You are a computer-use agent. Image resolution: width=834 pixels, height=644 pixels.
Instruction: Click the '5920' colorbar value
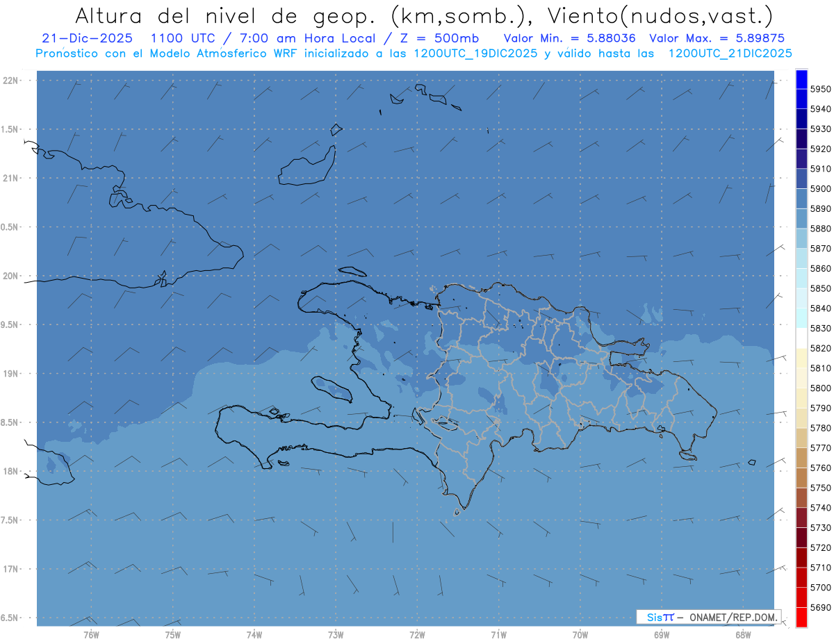820,149
